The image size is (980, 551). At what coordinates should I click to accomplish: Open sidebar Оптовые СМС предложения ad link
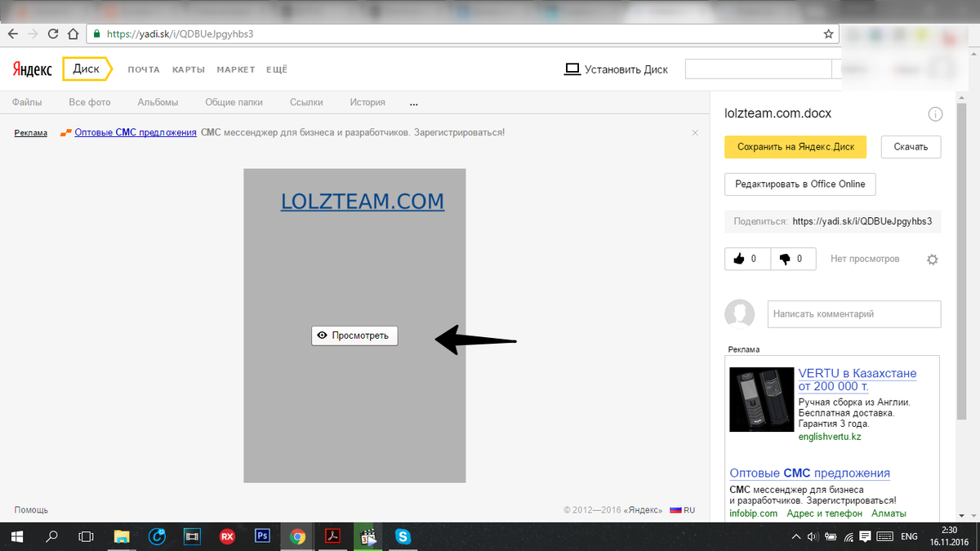point(809,473)
